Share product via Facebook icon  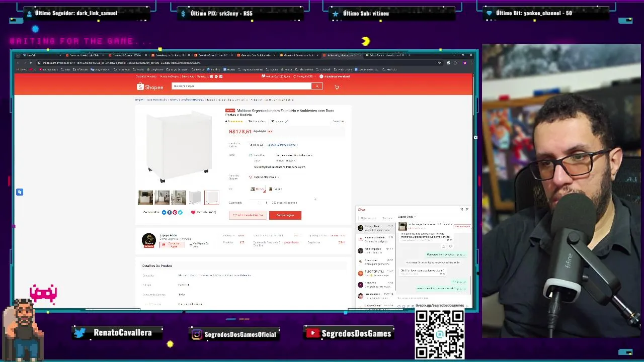tap(169, 212)
